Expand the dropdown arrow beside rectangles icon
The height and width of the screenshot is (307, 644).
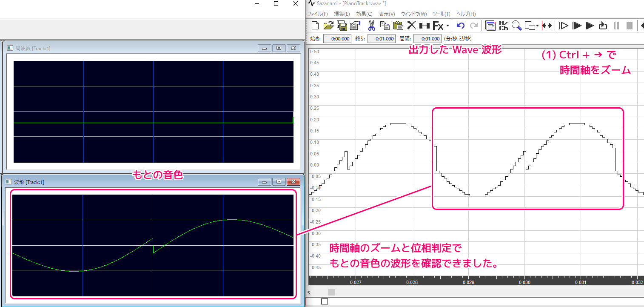pyautogui.click(x=537, y=26)
